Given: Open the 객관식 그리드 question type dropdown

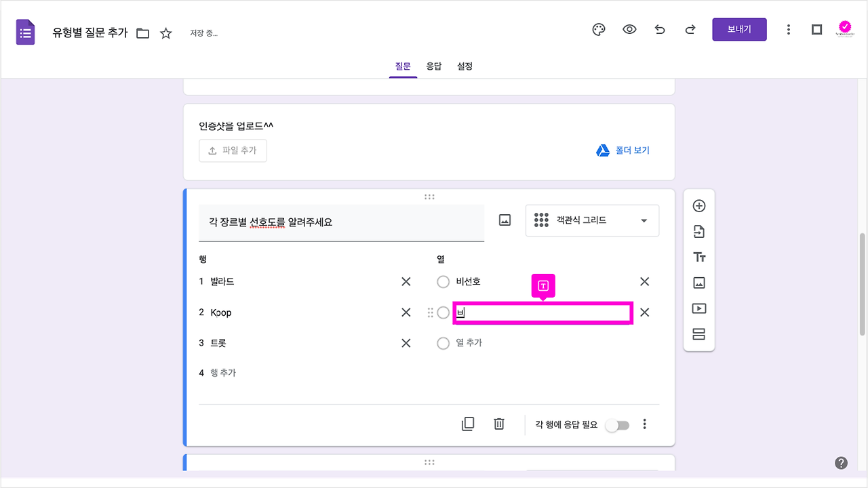Looking at the screenshot, I should click(x=591, y=220).
